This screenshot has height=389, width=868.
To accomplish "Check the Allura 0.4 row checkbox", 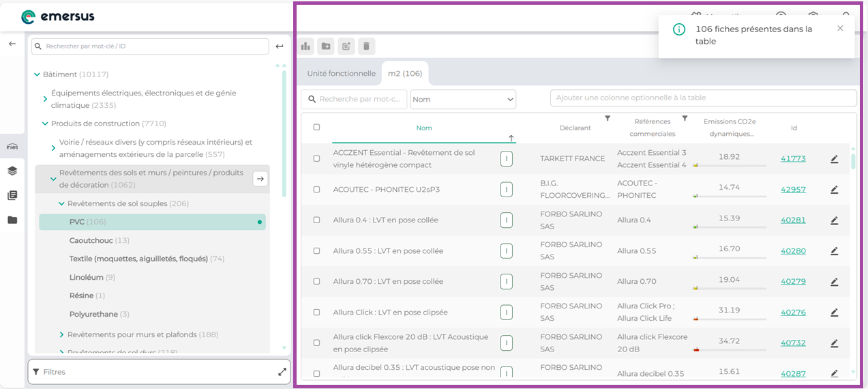I will tap(316, 220).
